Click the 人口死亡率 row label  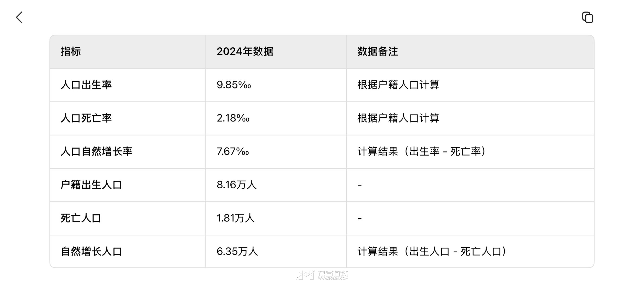[x=86, y=118]
